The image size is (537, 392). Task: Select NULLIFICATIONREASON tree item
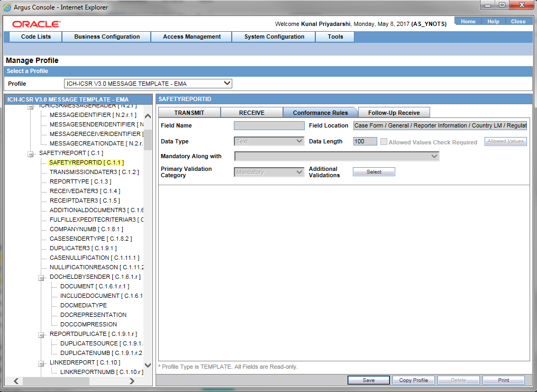(97, 267)
